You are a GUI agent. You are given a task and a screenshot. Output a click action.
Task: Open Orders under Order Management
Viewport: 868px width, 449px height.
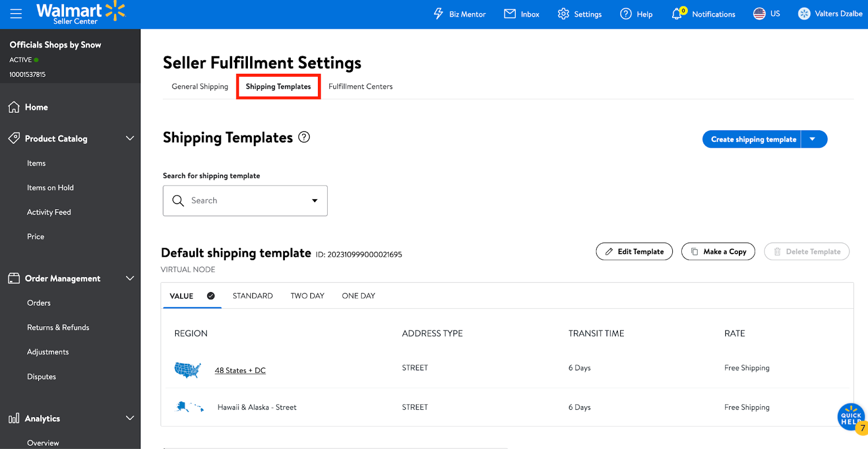[39, 302]
